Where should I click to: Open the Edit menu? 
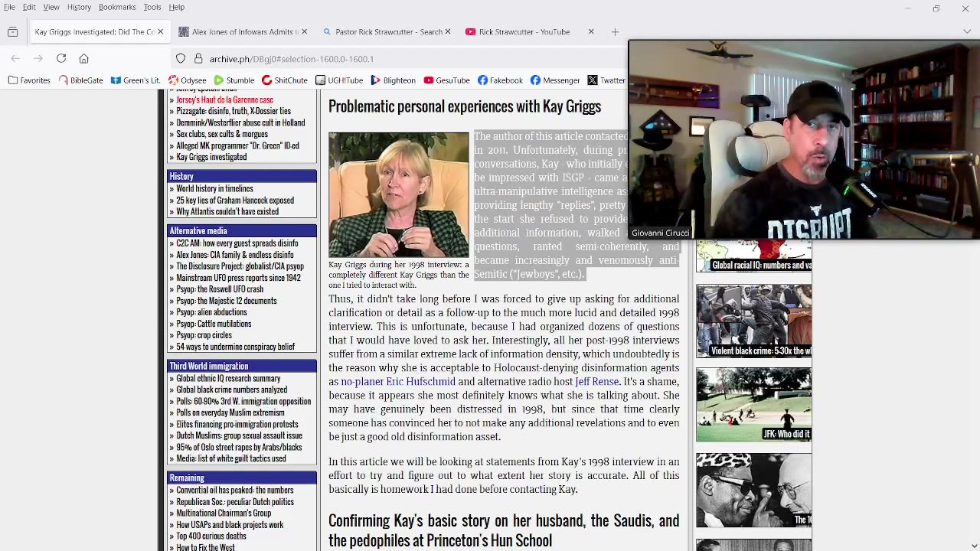click(x=29, y=7)
